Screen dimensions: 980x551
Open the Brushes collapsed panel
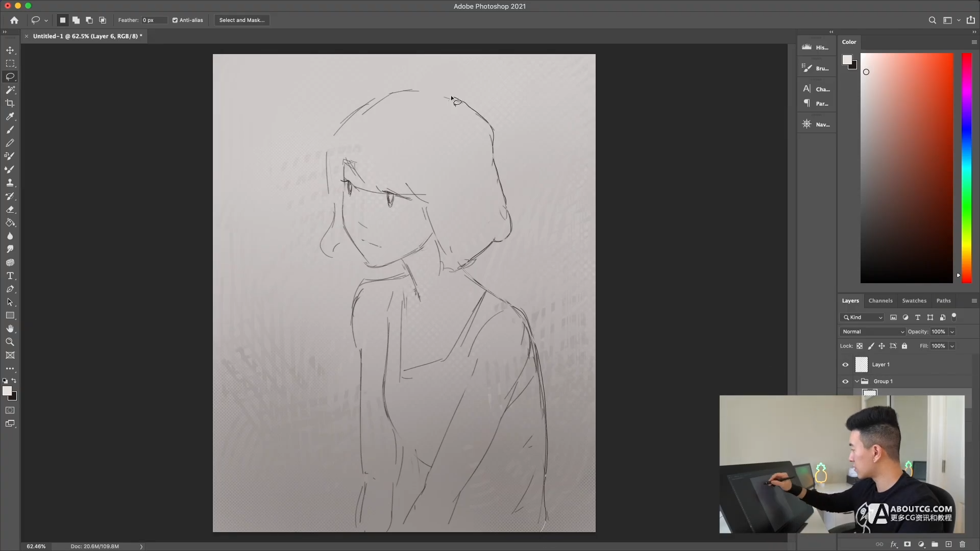pyautogui.click(x=816, y=68)
